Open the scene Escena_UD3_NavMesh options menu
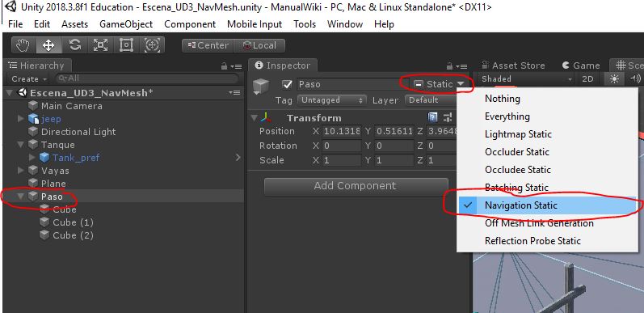644x313 pixels. click(234, 93)
